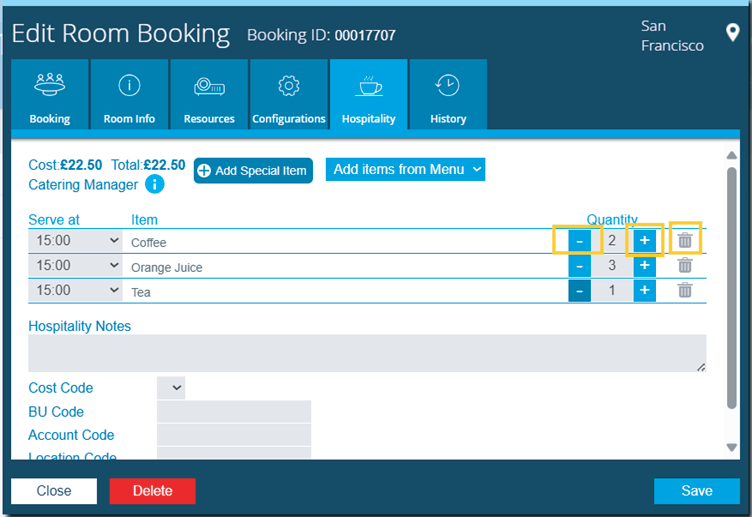Click the Add Special Item button
This screenshot has height=517, width=752.
pyautogui.click(x=253, y=171)
